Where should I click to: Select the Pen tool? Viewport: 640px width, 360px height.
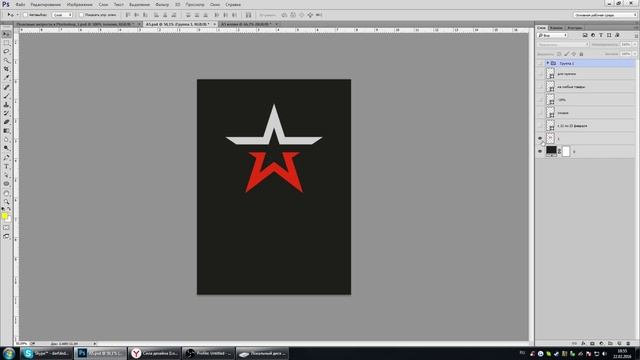click(6, 158)
